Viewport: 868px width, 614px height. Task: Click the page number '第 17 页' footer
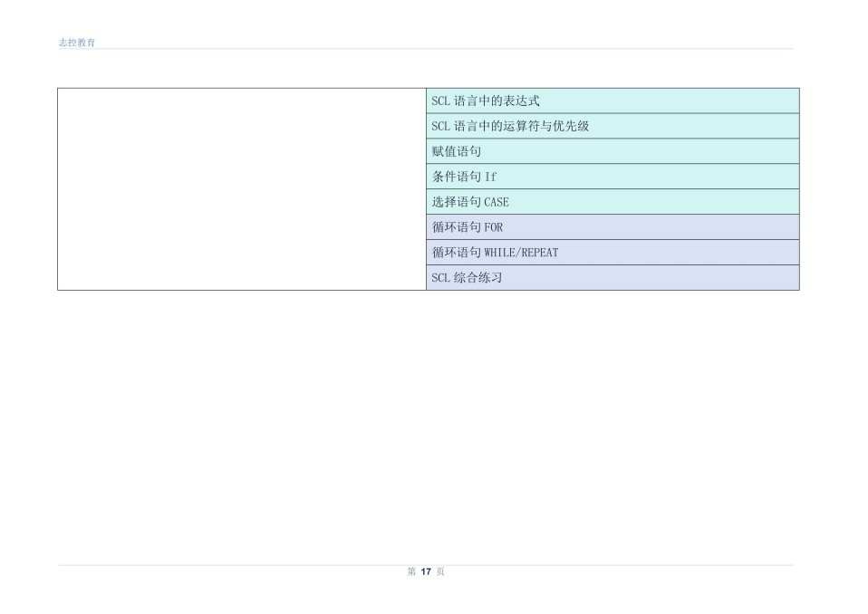coord(426,571)
